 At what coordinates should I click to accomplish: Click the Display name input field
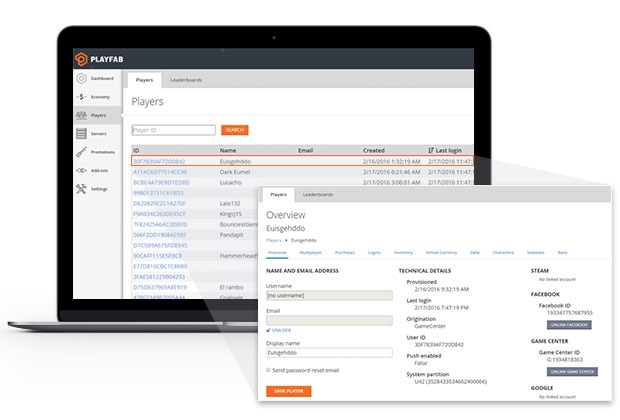coord(329,353)
